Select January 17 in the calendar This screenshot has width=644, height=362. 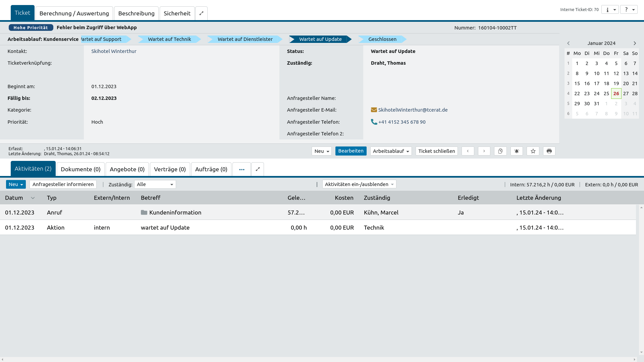point(596,83)
